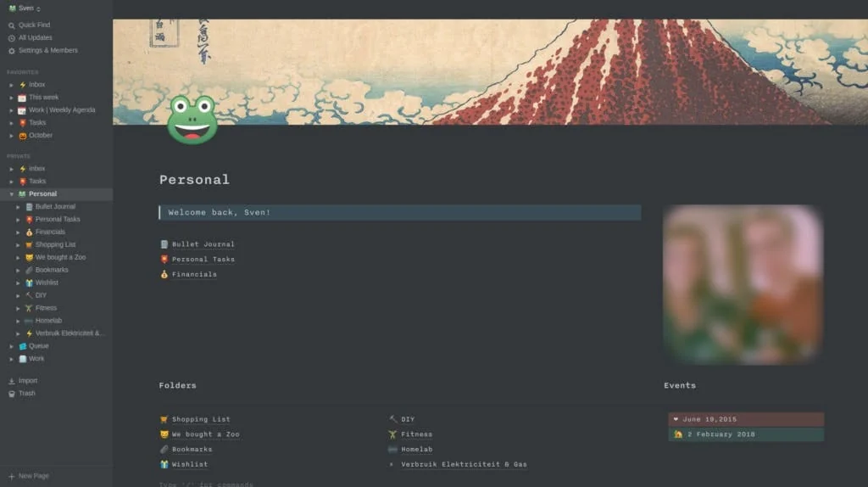This screenshot has height=487, width=868.
Task: Click the Settings gear icon
Action: coord(12,51)
